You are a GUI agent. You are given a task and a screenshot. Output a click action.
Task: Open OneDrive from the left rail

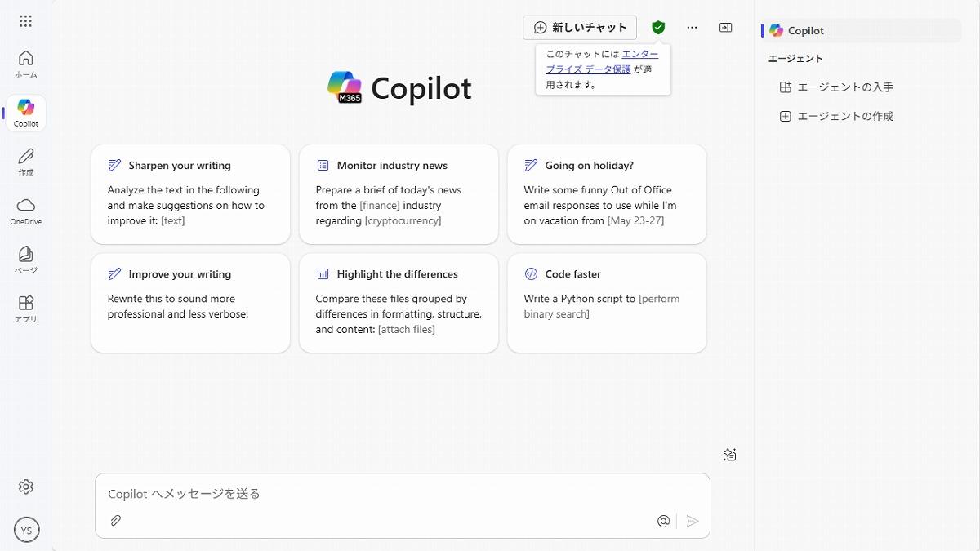point(26,211)
